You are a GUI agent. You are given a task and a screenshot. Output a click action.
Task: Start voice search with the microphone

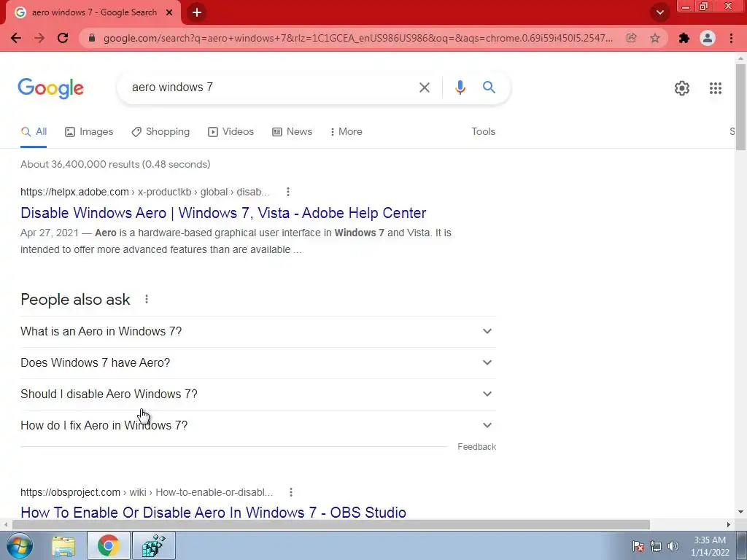(x=460, y=87)
